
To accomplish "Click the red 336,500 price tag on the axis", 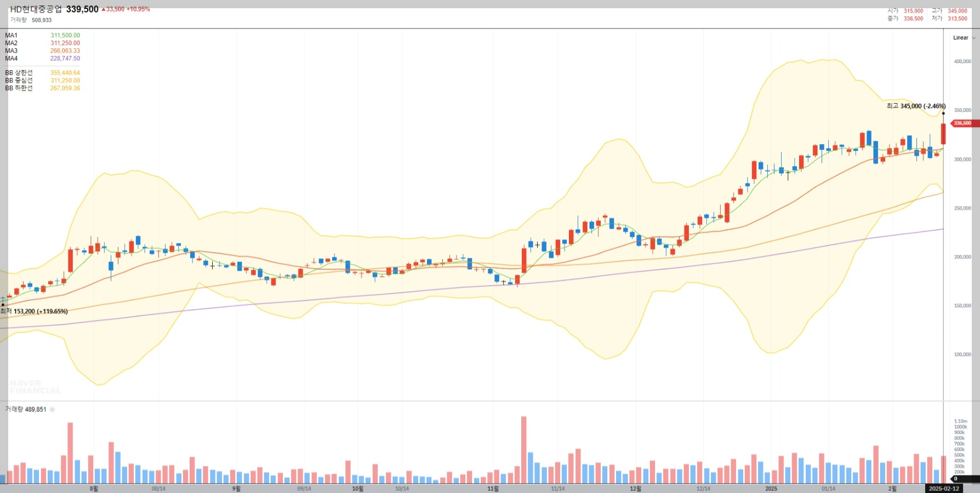I will [x=964, y=123].
